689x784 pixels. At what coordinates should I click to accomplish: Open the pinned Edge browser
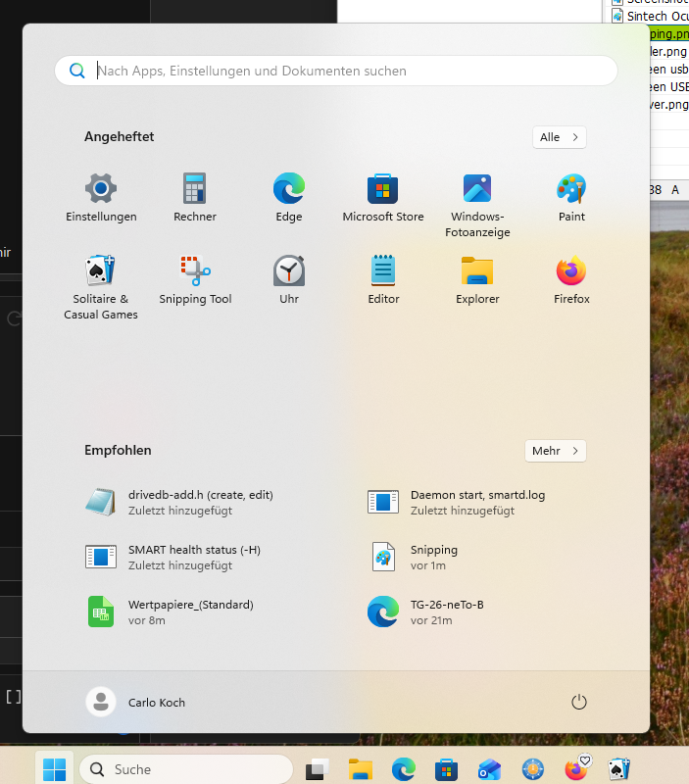289,198
